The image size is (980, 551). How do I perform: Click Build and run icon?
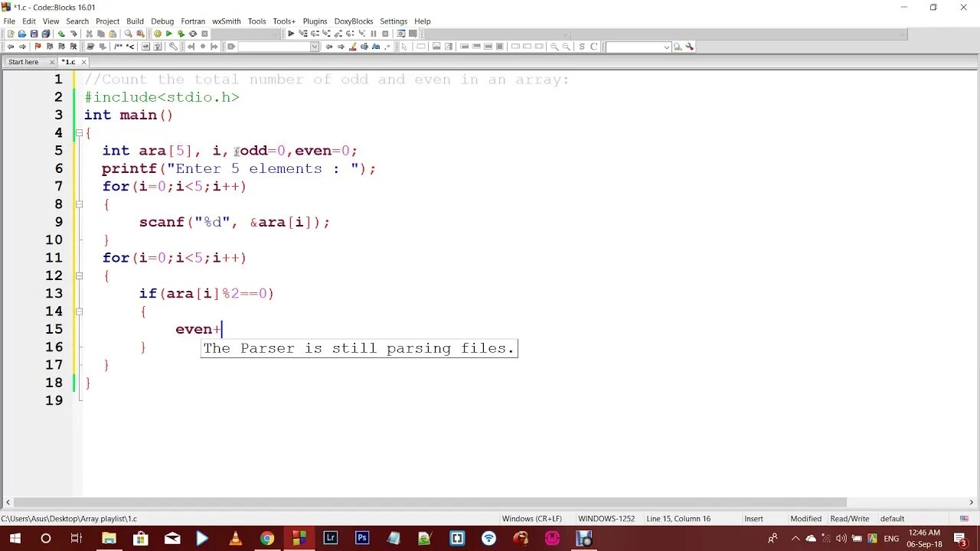pyautogui.click(x=181, y=34)
